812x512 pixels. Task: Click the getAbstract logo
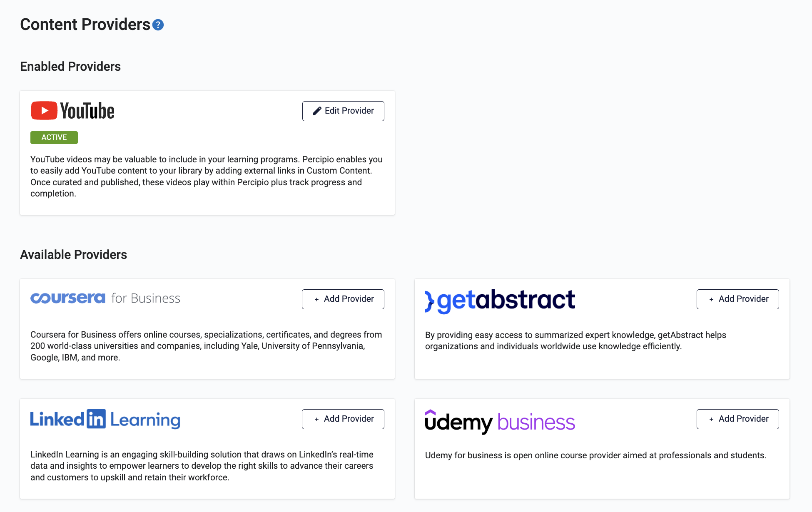tap(500, 300)
